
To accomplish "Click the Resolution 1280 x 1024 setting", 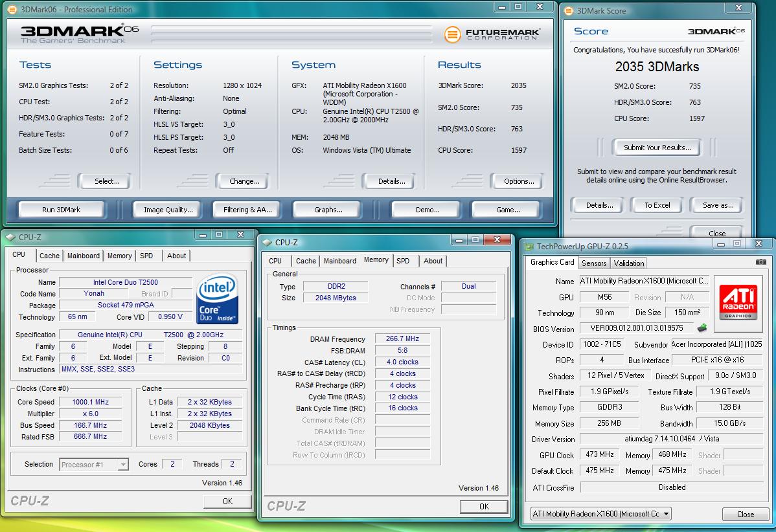I will point(242,85).
